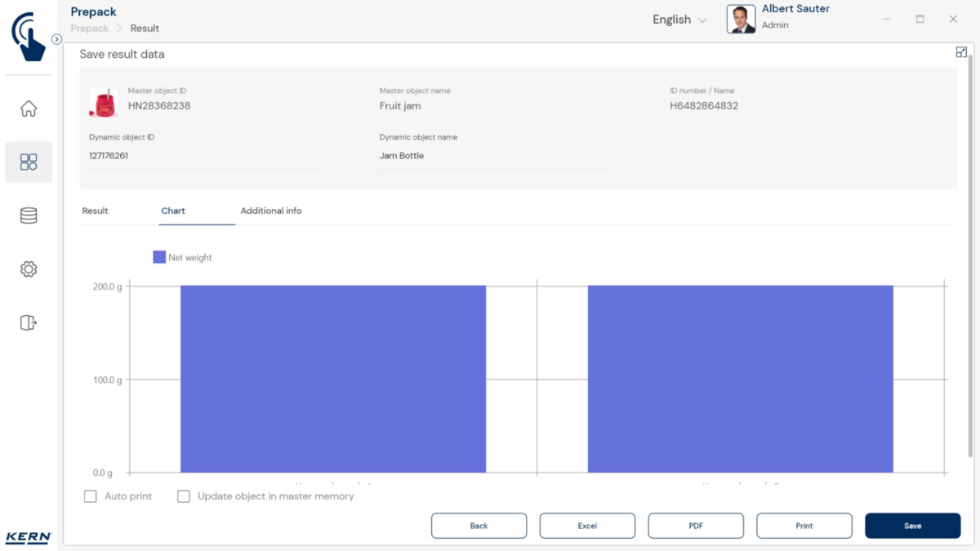The image size is (980, 551).
Task: Click the Prepack breadcrumb link
Action: pos(90,28)
